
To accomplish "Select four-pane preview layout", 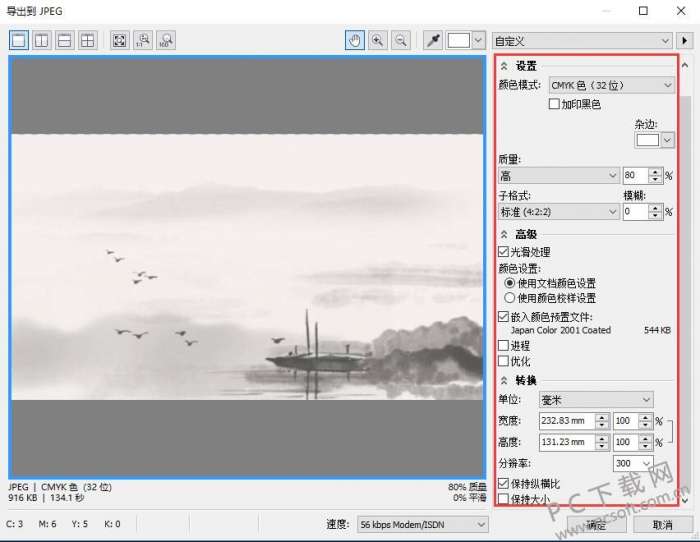I will click(x=88, y=41).
